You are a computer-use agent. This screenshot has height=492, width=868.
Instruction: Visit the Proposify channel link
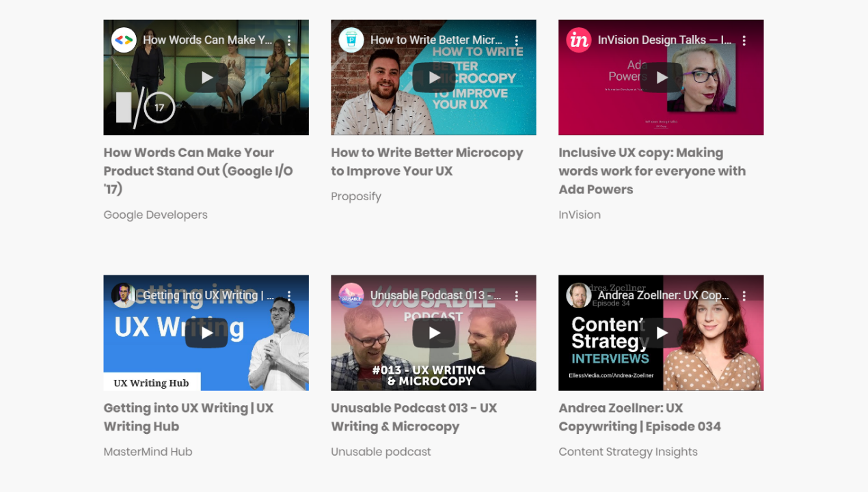click(355, 196)
